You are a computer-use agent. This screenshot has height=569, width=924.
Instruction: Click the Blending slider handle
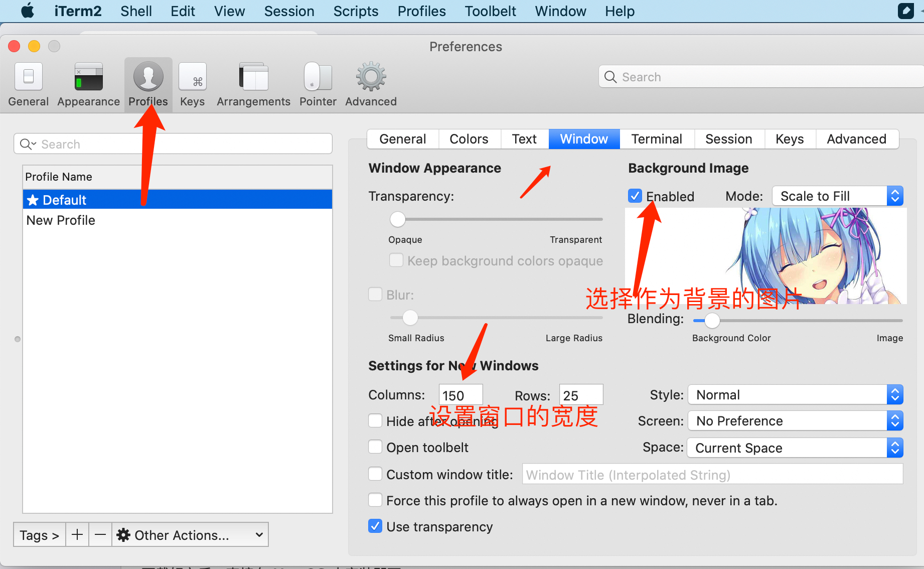(x=712, y=320)
